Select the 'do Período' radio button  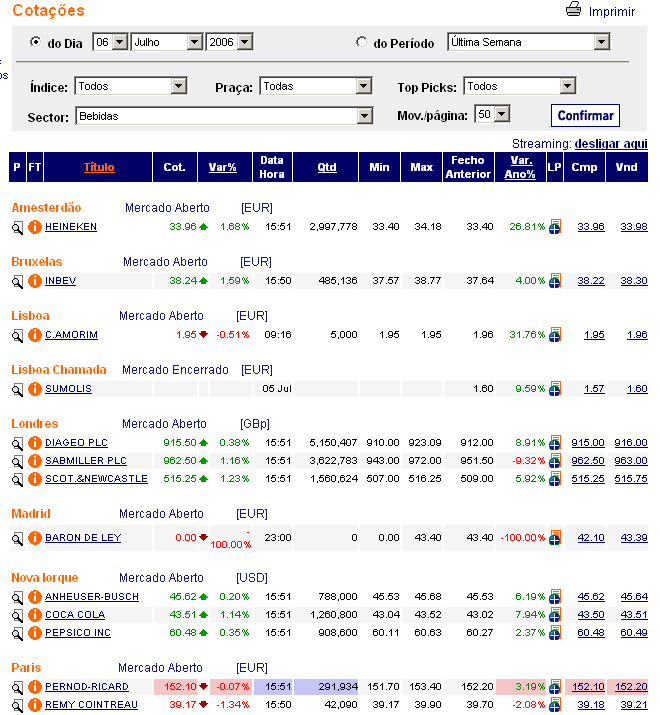[x=362, y=43]
